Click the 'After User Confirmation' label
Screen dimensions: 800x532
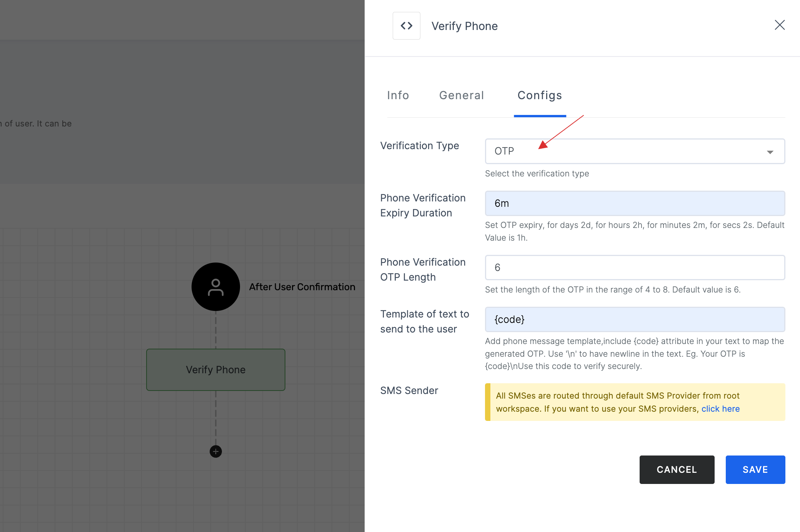pos(302,287)
